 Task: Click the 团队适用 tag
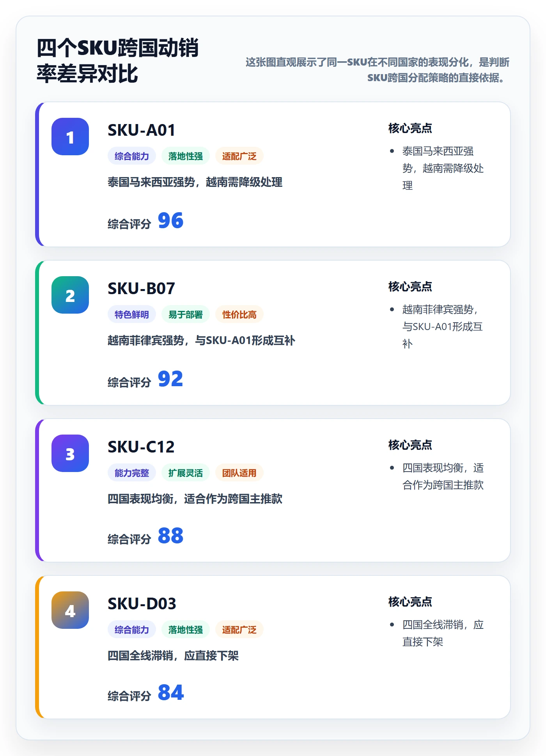239,473
